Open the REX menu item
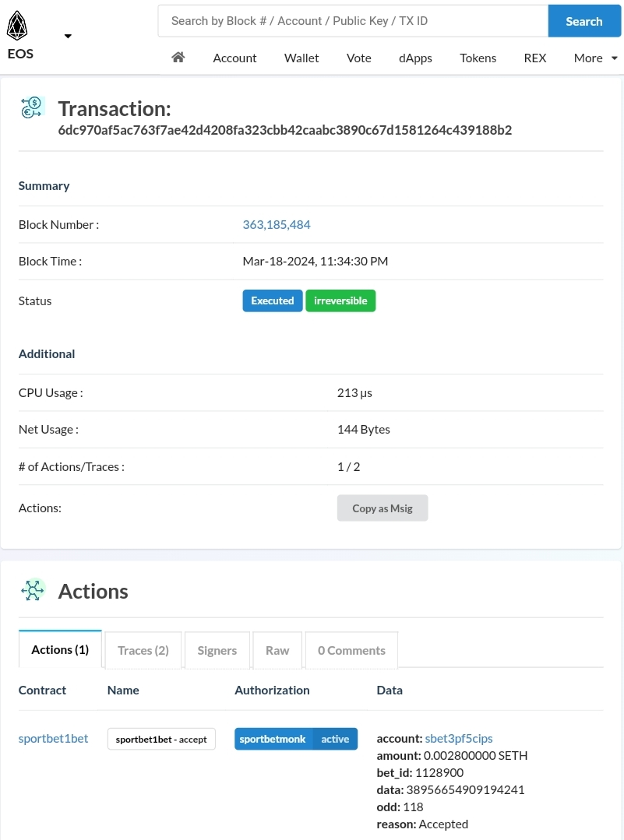This screenshot has height=840, width=624. tap(535, 58)
